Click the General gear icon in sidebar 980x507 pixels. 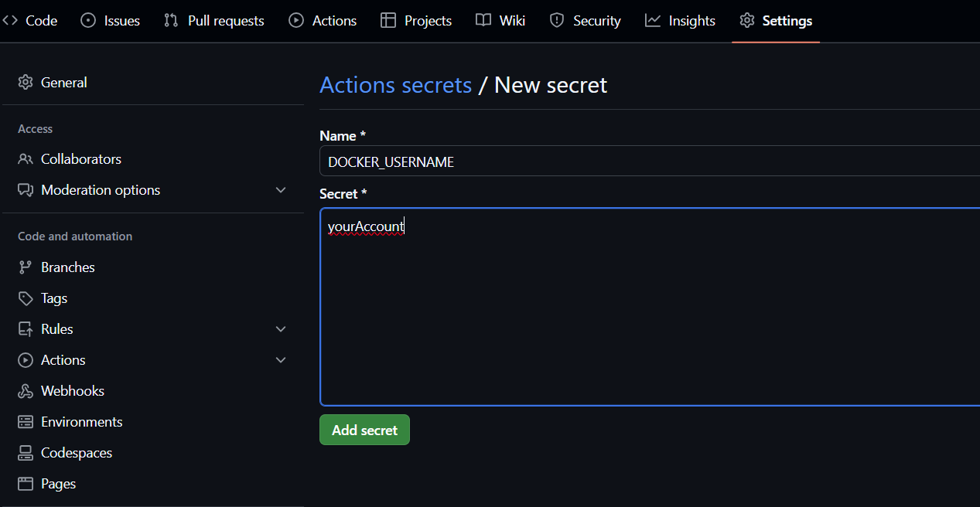click(x=26, y=82)
